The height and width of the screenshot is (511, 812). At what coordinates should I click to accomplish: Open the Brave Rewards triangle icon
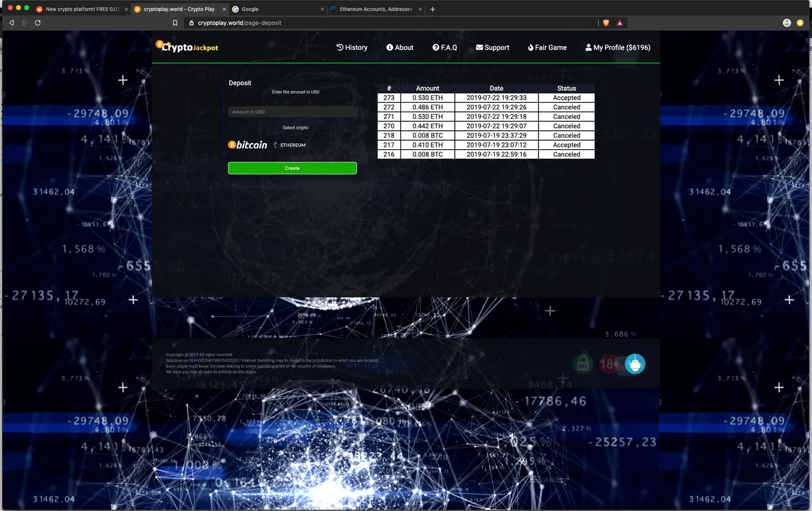click(620, 23)
